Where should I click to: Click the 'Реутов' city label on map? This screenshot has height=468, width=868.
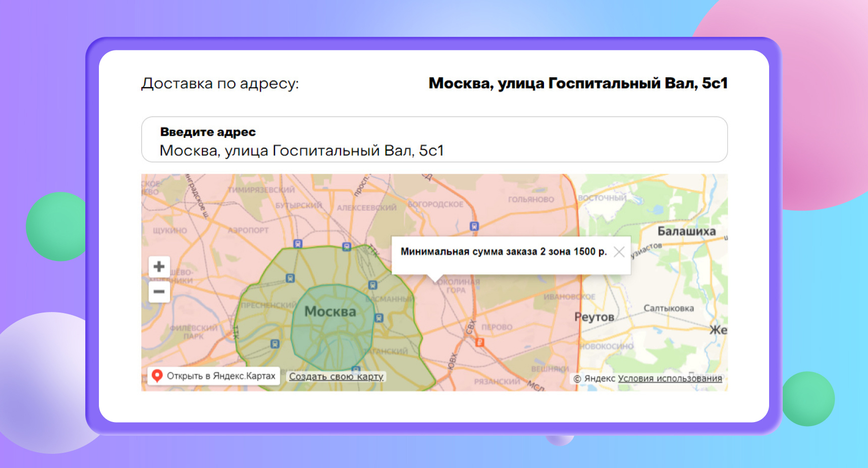coord(594,317)
